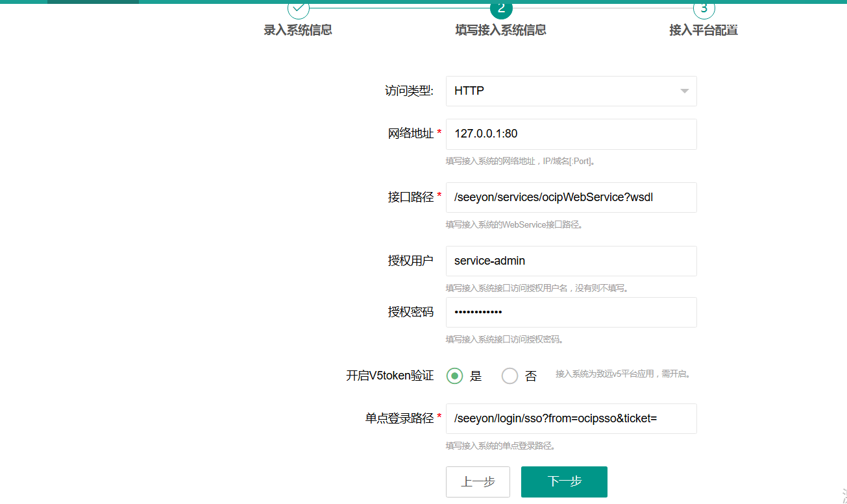Click the 录入系统信息 step label
The image size is (847, 504).
(298, 30)
